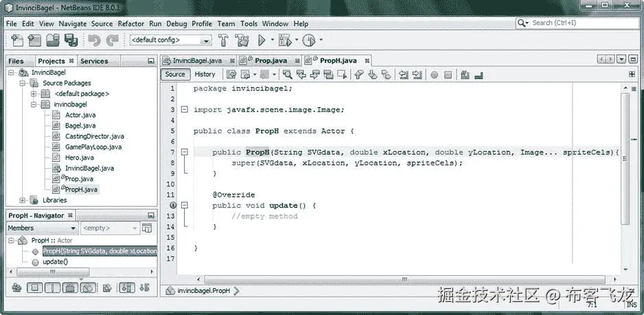
Task: Click the Redo toolbar icon
Action: tap(112, 40)
